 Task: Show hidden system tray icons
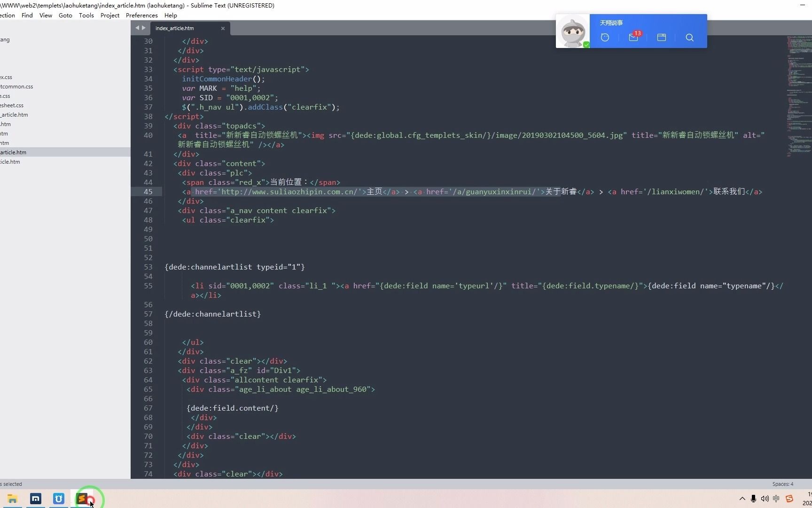point(742,499)
